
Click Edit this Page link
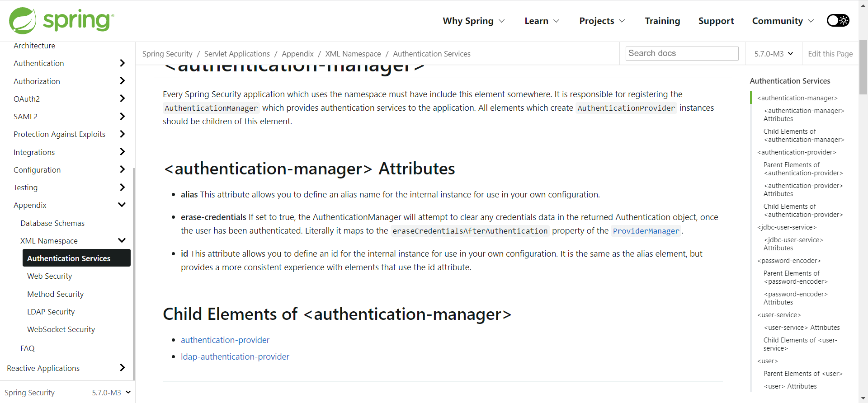pyautogui.click(x=830, y=54)
